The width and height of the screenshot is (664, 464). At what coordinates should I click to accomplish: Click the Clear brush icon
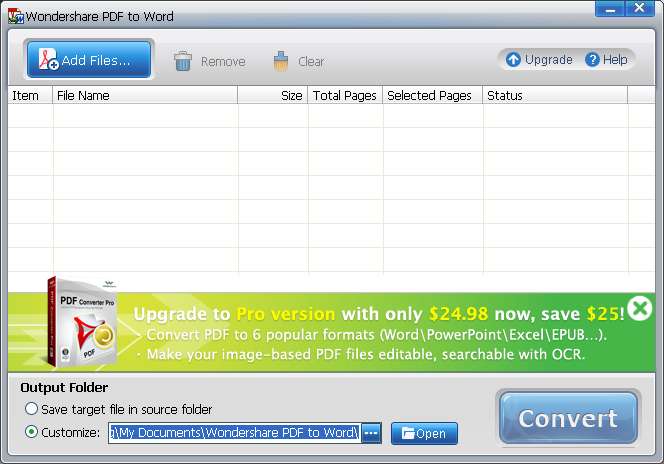click(280, 61)
